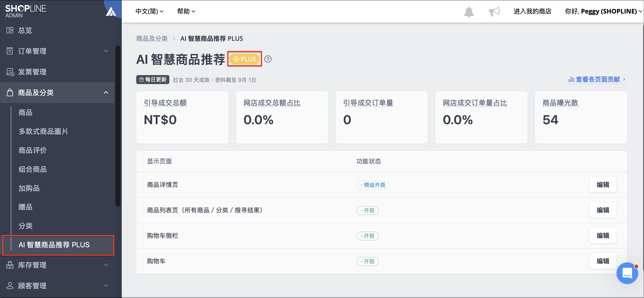Click 开启 status tag for 商品列表页

tap(367, 211)
